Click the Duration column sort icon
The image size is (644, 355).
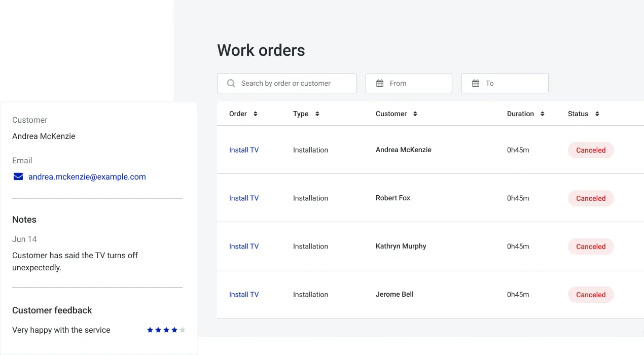click(x=542, y=114)
